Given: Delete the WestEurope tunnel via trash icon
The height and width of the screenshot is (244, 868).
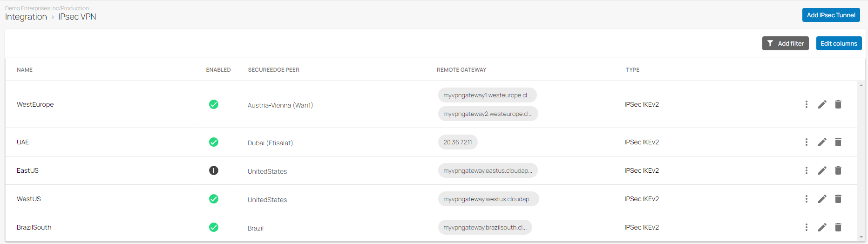Looking at the screenshot, I should 838,104.
